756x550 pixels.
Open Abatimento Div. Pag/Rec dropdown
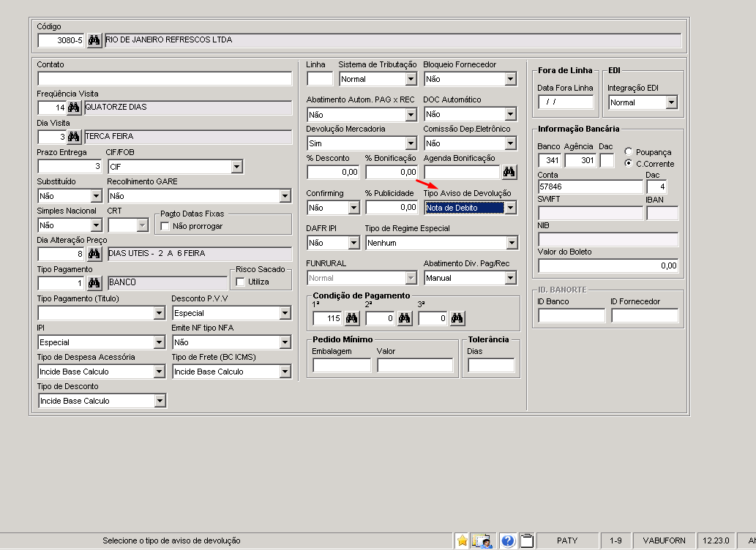511,278
